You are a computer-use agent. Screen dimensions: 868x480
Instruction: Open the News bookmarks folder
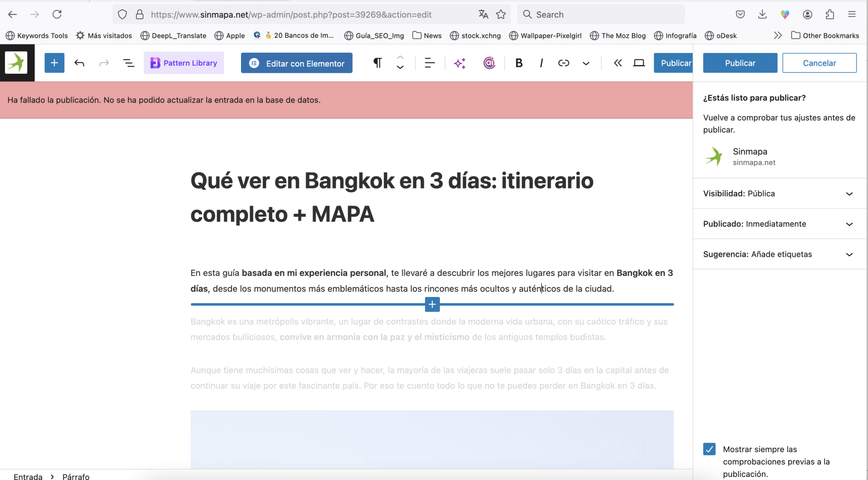[x=427, y=36]
